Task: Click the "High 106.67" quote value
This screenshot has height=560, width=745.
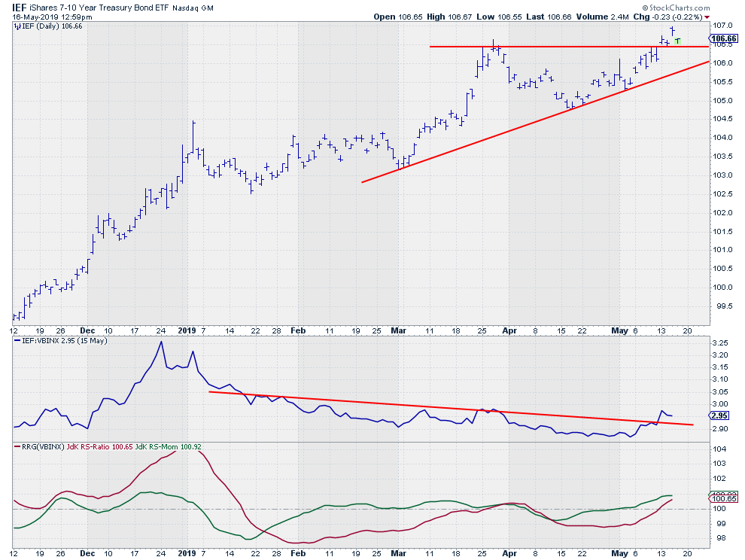Action: (x=449, y=17)
